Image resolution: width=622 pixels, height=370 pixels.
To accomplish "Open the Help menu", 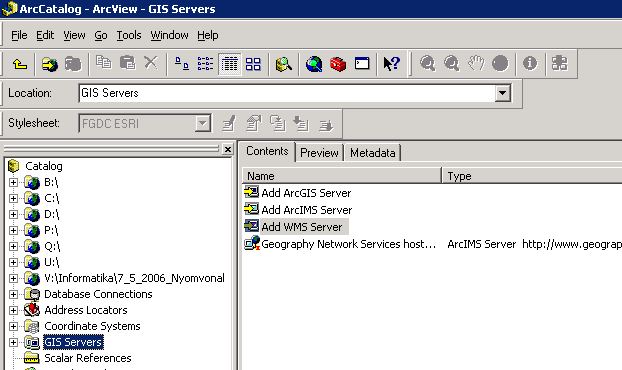I will tap(208, 35).
